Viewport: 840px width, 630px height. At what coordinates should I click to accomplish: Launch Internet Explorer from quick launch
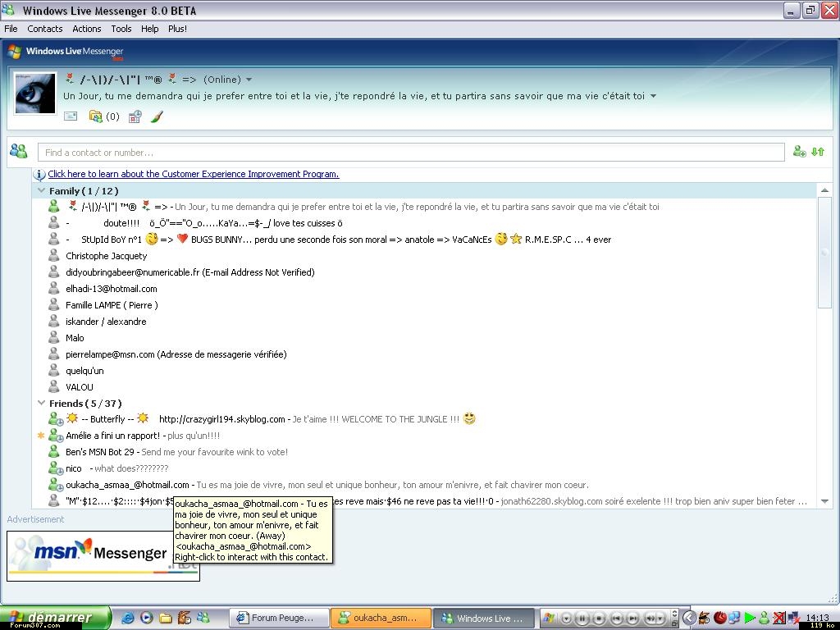click(x=127, y=618)
